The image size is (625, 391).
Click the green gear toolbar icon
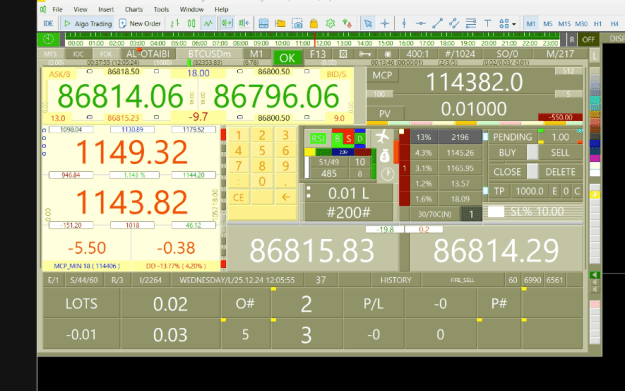coord(330,24)
